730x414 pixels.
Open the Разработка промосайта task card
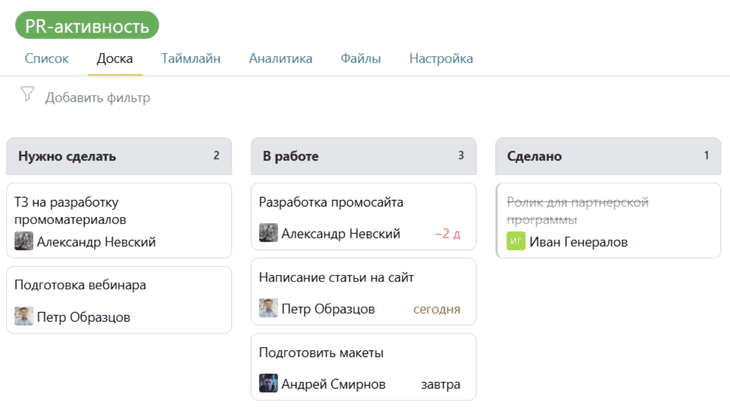(364, 217)
